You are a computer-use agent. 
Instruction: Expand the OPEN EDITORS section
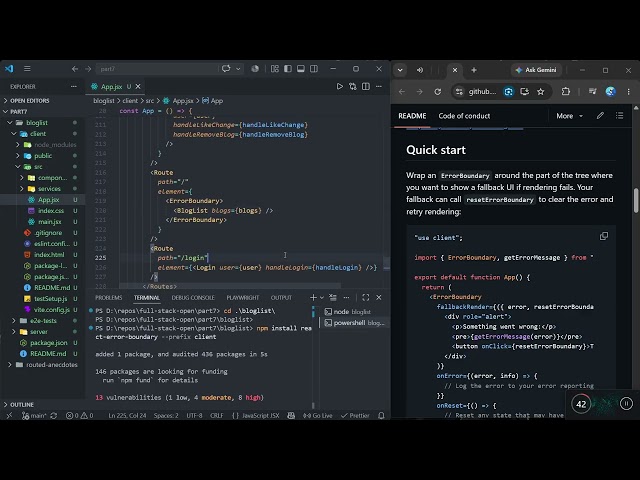click(29, 100)
